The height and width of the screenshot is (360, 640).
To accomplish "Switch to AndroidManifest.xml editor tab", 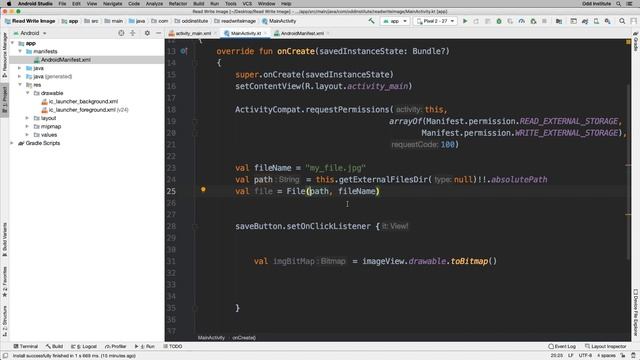I will click(x=302, y=33).
